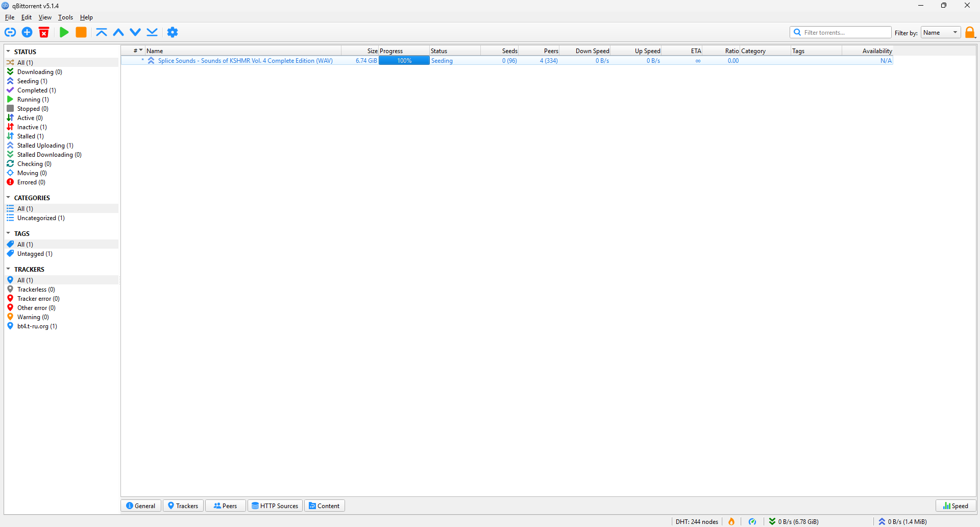The image size is (980, 527).
Task: Filter by Stopped (0) status
Action: click(33, 109)
